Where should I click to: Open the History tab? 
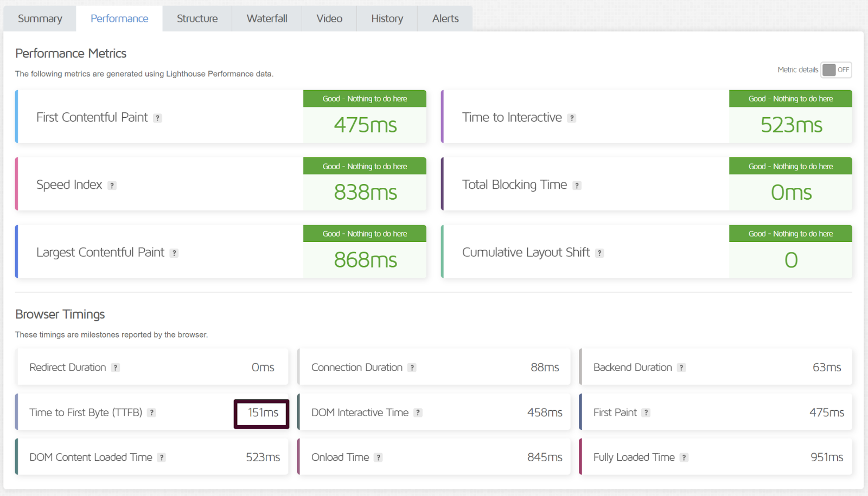[x=387, y=18]
